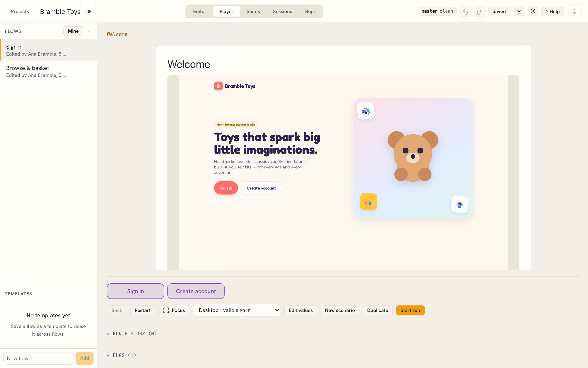588x368 pixels.
Task: Open the Bugs tab
Action: click(x=310, y=11)
